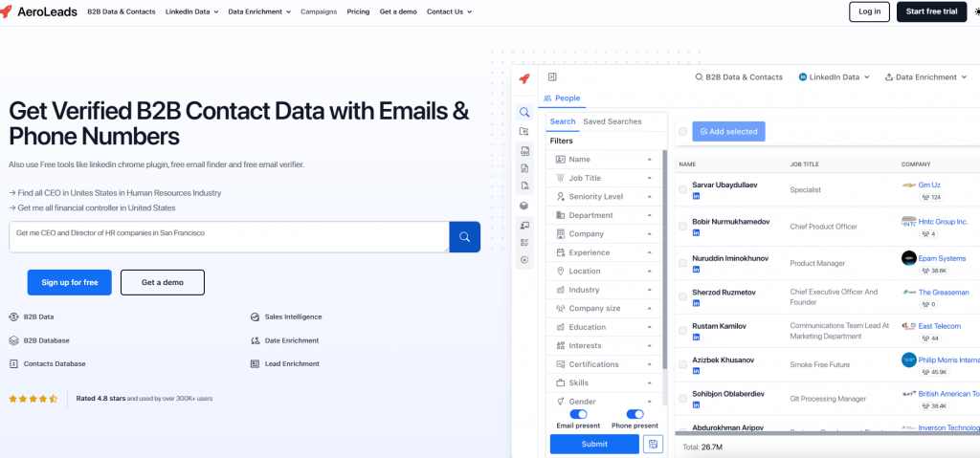
Task: Click LinkedIn icon under Sarvar Ubaydullaev
Action: 697,196
